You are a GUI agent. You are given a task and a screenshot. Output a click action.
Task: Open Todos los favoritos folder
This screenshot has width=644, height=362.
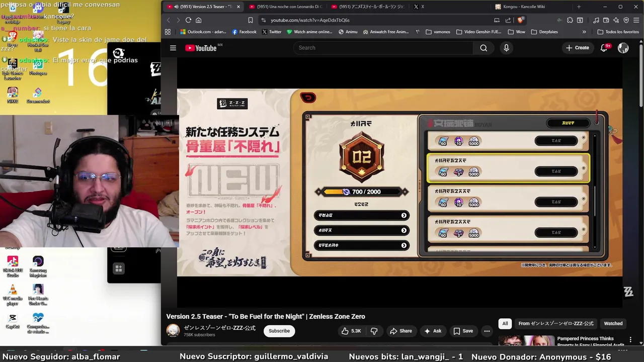[x=618, y=32]
